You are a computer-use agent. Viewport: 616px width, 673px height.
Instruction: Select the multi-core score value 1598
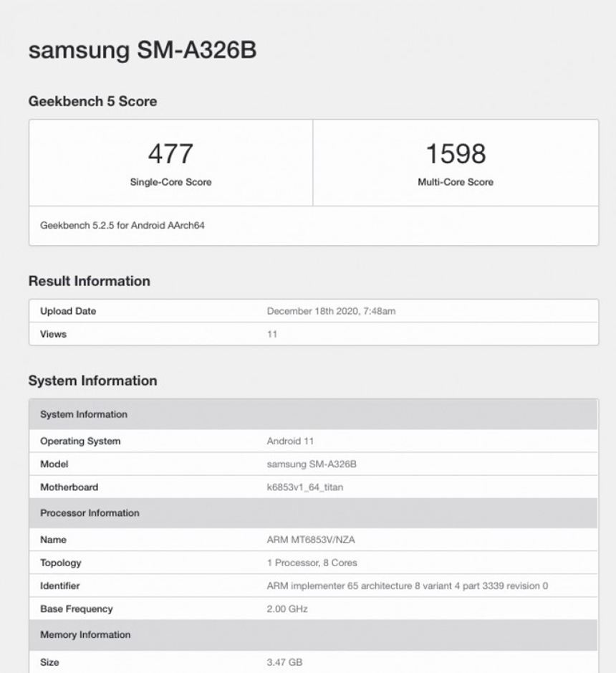point(456,154)
